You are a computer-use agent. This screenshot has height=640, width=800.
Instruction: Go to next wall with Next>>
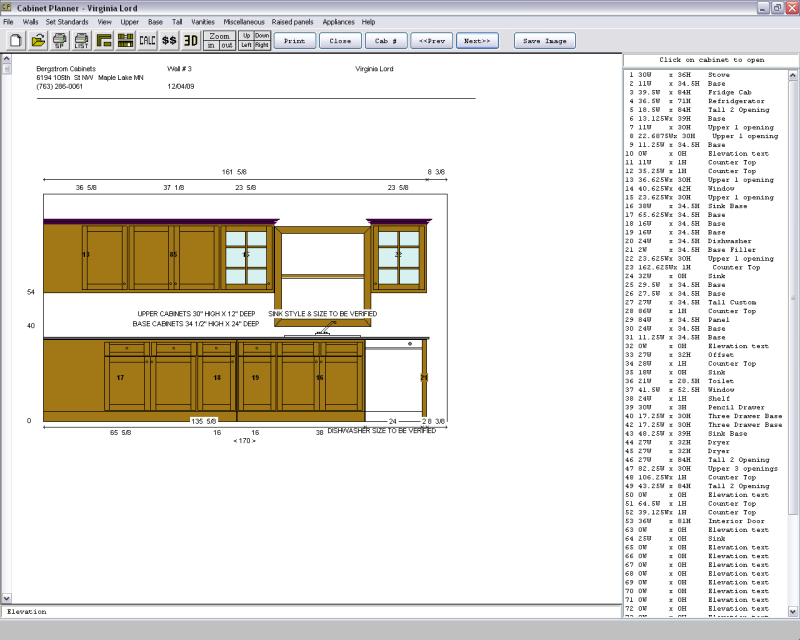pos(478,41)
